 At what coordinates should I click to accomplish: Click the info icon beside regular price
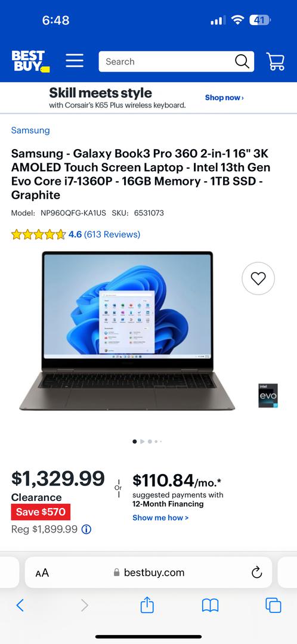tap(86, 530)
